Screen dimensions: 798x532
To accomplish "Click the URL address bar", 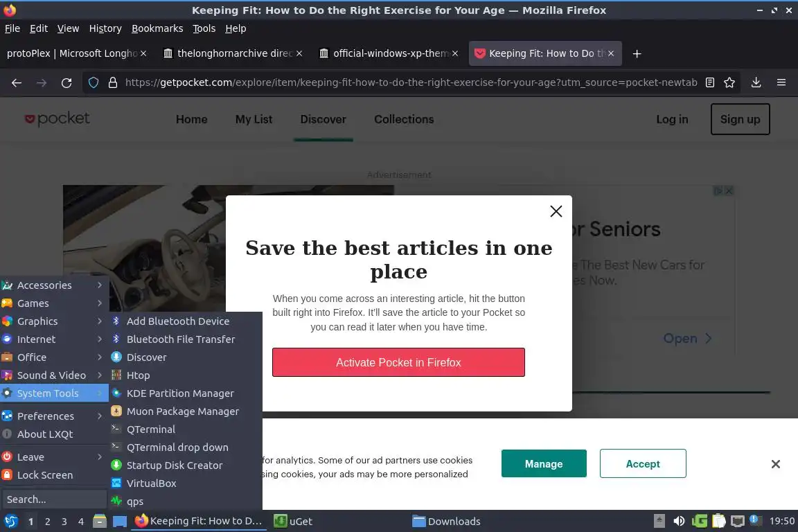I will coord(411,82).
